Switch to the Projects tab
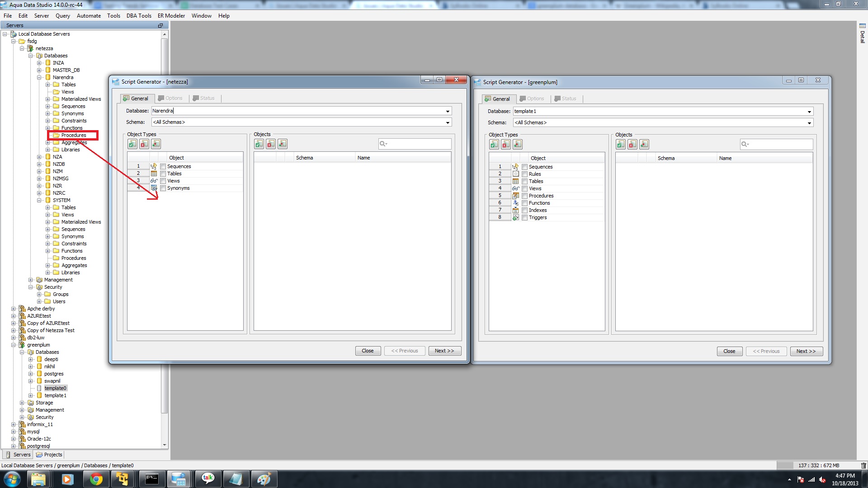The image size is (868, 488). (49, 455)
